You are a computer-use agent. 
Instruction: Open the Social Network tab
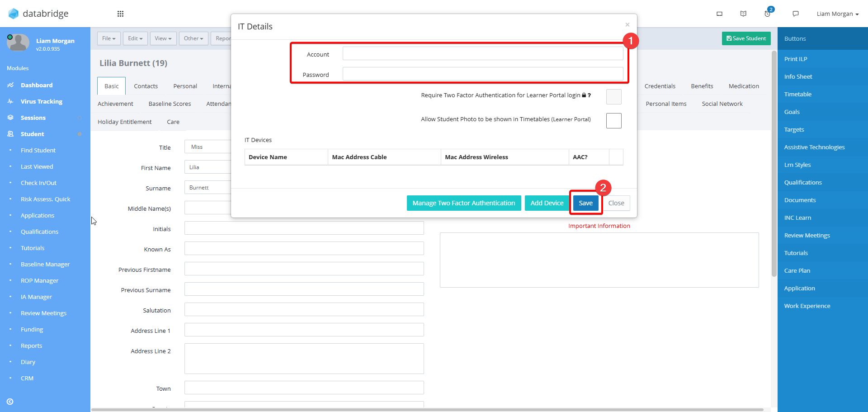[x=722, y=104]
